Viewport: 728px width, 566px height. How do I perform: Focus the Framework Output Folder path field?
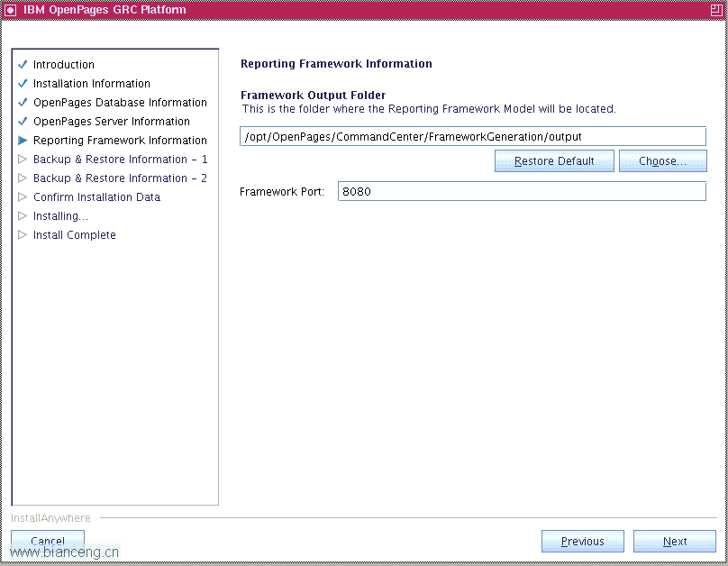473,136
